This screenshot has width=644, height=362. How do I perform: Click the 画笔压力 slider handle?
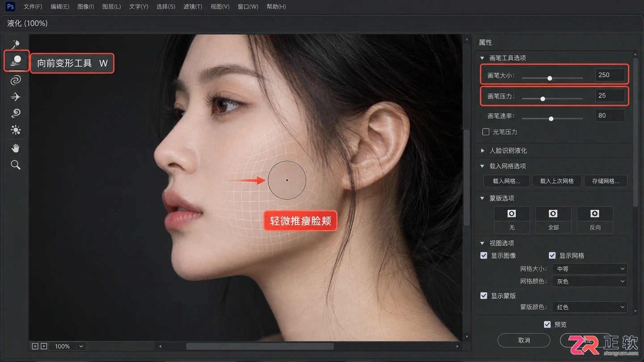point(542,99)
